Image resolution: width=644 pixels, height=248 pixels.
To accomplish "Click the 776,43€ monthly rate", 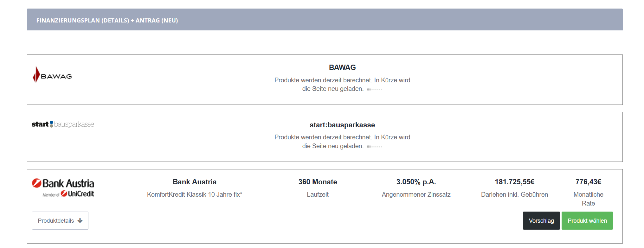I will tap(589, 182).
